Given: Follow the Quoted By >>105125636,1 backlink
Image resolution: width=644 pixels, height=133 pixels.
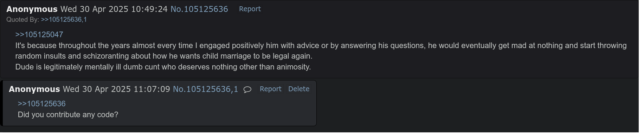Looking at the screenshot, I should tap(64, 20).
